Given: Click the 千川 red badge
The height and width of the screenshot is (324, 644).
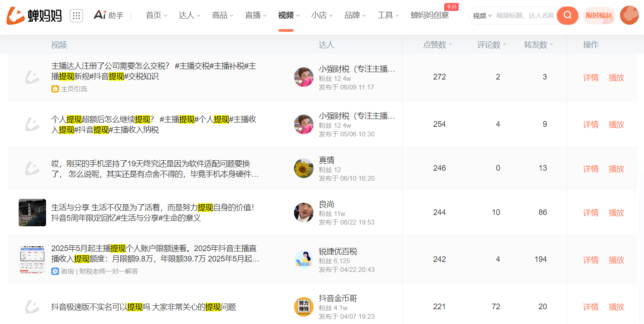Looking at the screenshot, I should coord(451,7).
